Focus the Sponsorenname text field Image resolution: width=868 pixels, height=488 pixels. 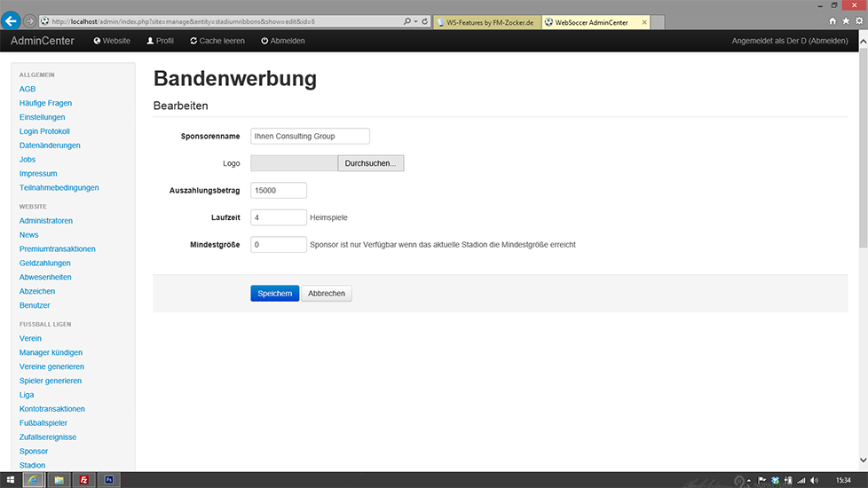click(x=310, y=137)
